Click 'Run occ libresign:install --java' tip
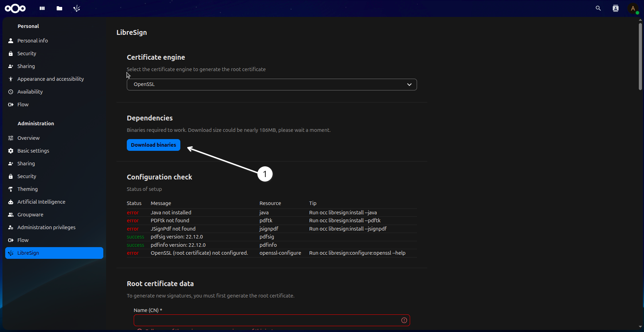 (x=343, y=213)
